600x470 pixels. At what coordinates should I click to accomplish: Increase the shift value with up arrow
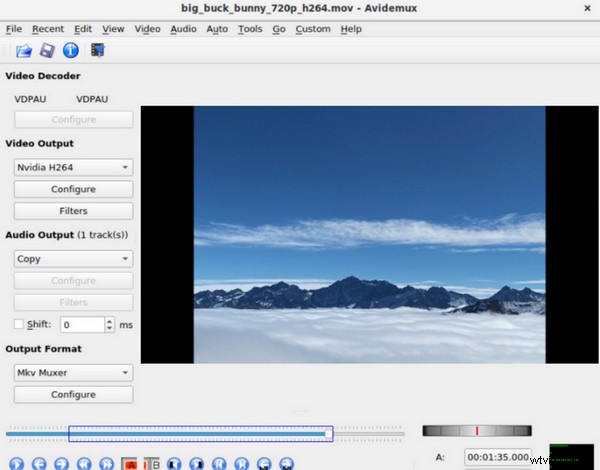[109, 321]
